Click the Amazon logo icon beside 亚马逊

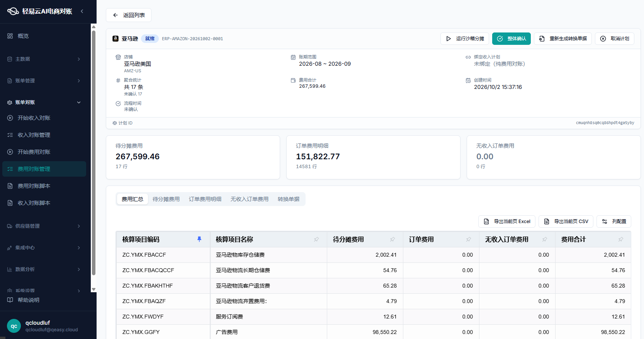[116, 39]
